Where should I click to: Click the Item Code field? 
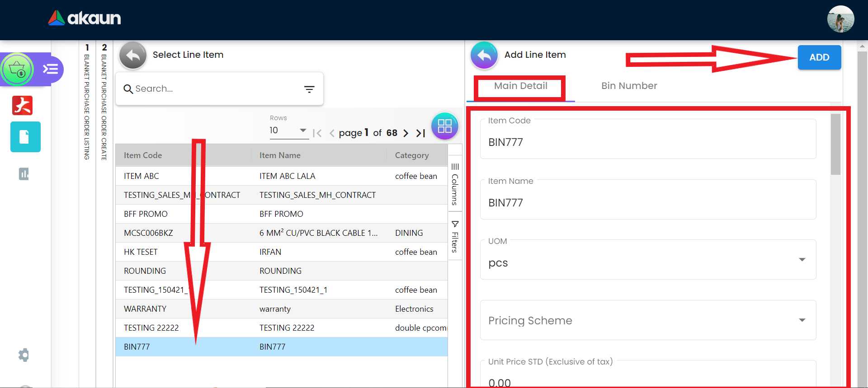click(648, 139)
